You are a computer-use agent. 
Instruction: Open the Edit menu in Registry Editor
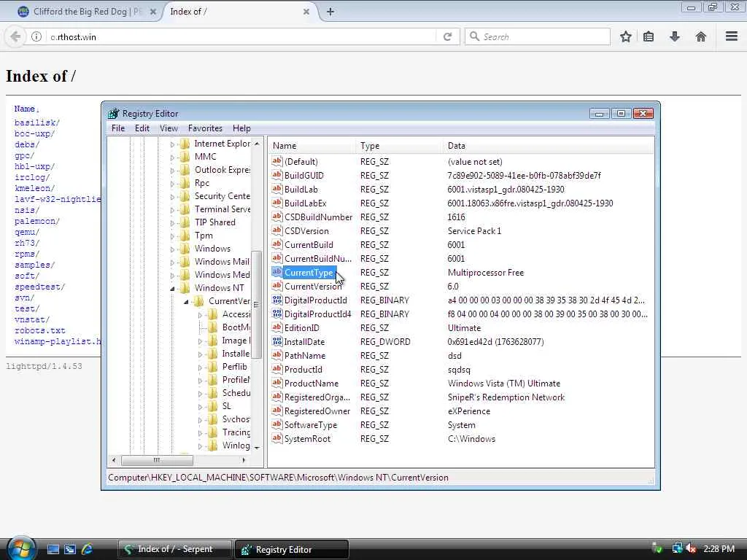[x=142, y=128]
